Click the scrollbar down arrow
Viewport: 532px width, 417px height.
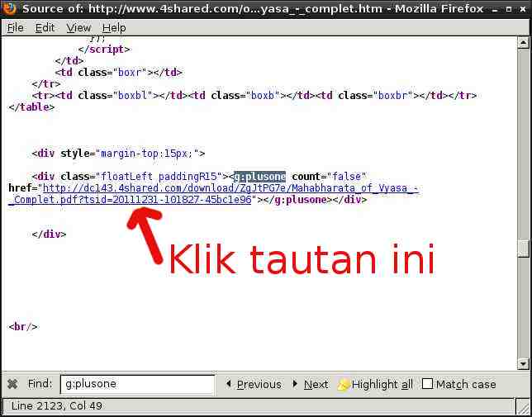(x=523, y=363)
